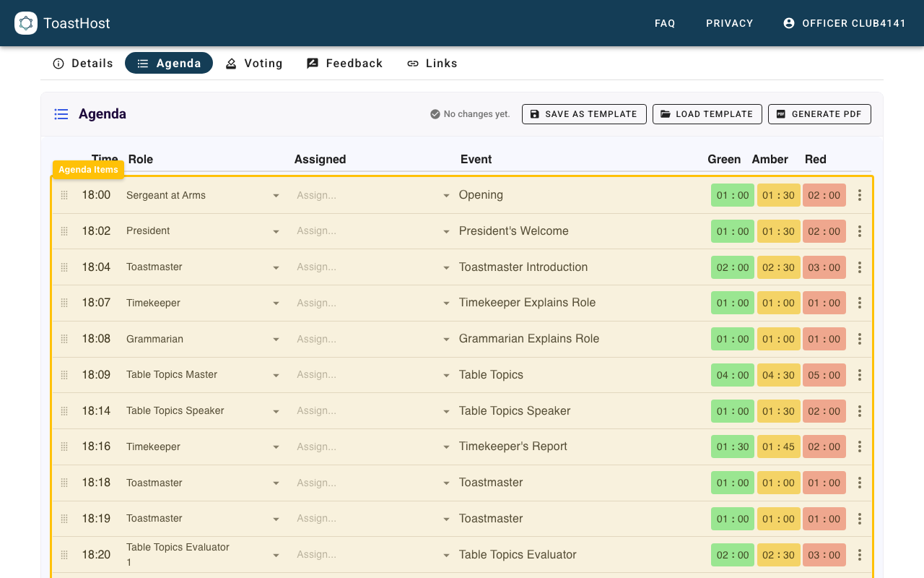Click the ToastHost logo icon
924x578 pixels.
pyautogui.click(x=26, y=23)
